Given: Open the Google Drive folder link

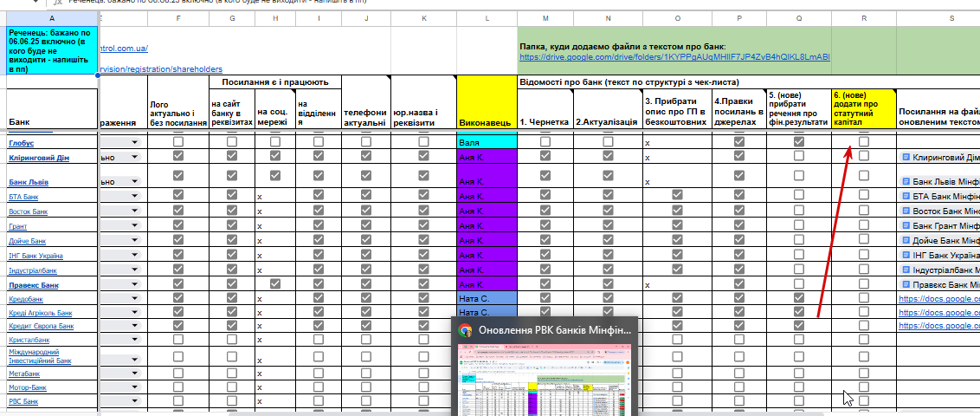Looking at the screenshot, I should (x=674, y=57).
